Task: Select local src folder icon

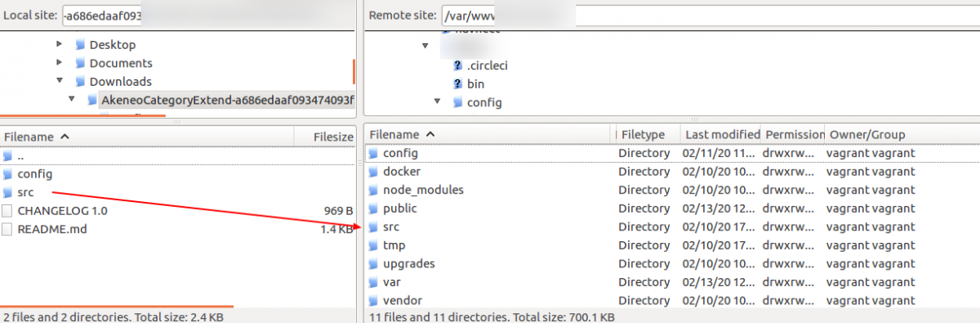Action: tap(7, 192)
